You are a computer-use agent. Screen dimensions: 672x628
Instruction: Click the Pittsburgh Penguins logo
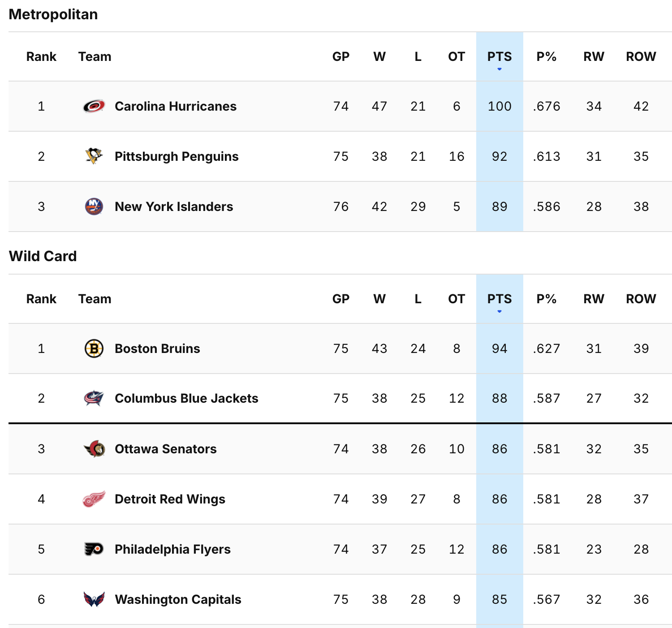(94, 156)
